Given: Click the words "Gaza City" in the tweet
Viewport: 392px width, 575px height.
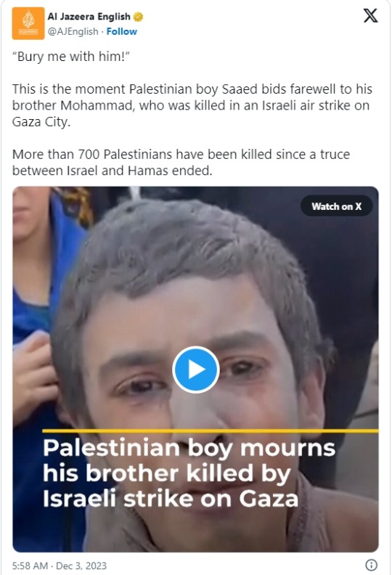Looking at the screenshot, I should pyautogui.click(x=41, y=122).
